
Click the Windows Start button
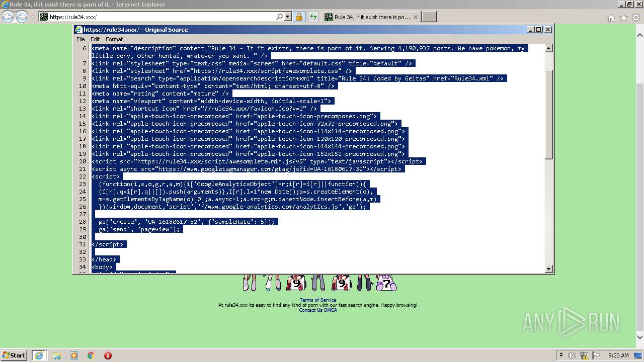14,355
